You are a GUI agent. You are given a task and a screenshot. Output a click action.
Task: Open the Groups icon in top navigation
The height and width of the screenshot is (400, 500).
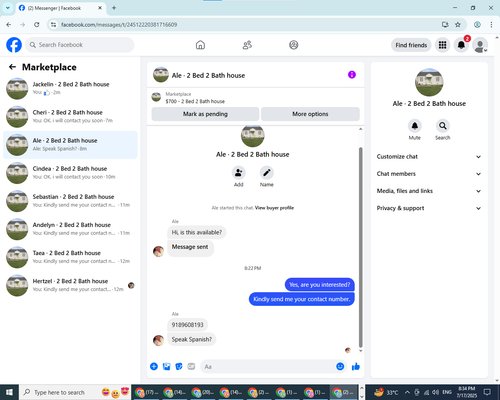click(294, 45)
